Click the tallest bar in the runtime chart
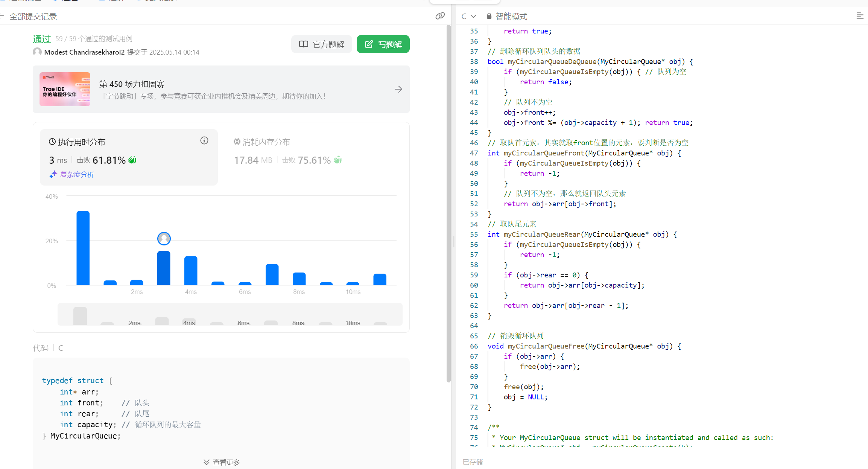The image size is (868, 469). (x=83, y=248)
